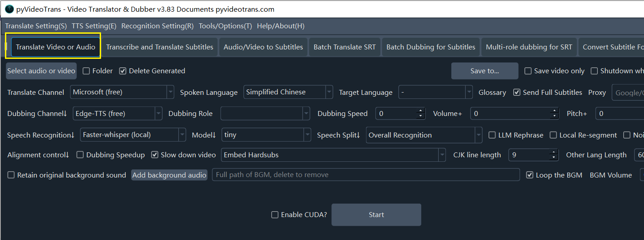Screen dimensions: 644x240
Task: Click Add background audio button
Action: click(x=169, y=175)
